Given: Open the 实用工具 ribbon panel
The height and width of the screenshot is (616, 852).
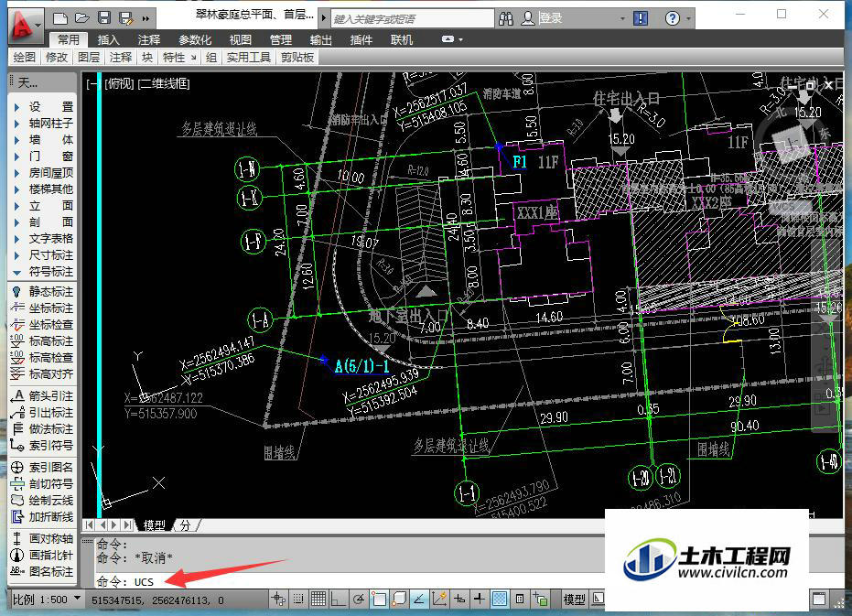Looking at the screenshot, I should (x=248, y=57).
